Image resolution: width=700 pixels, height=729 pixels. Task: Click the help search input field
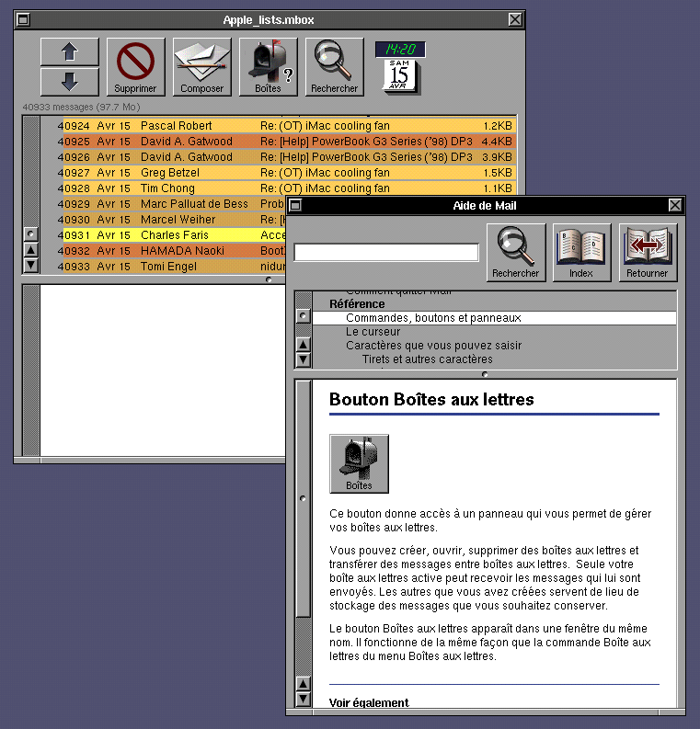point(386,253)
